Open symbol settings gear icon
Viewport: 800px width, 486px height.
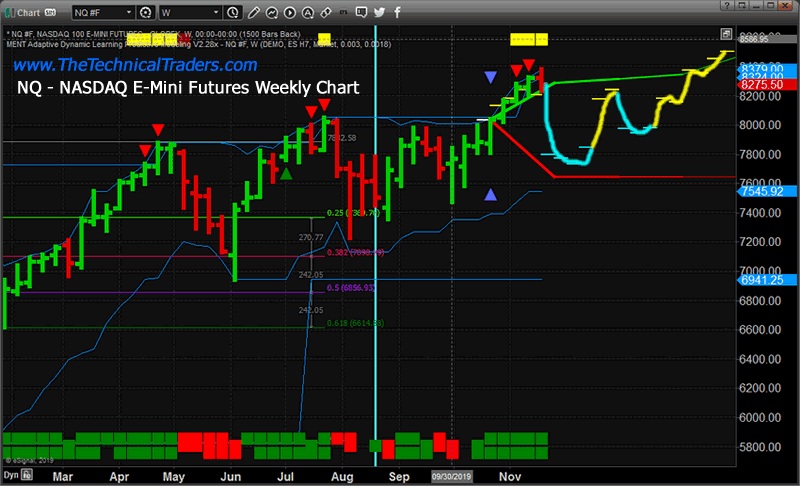(x=145, y=12)
